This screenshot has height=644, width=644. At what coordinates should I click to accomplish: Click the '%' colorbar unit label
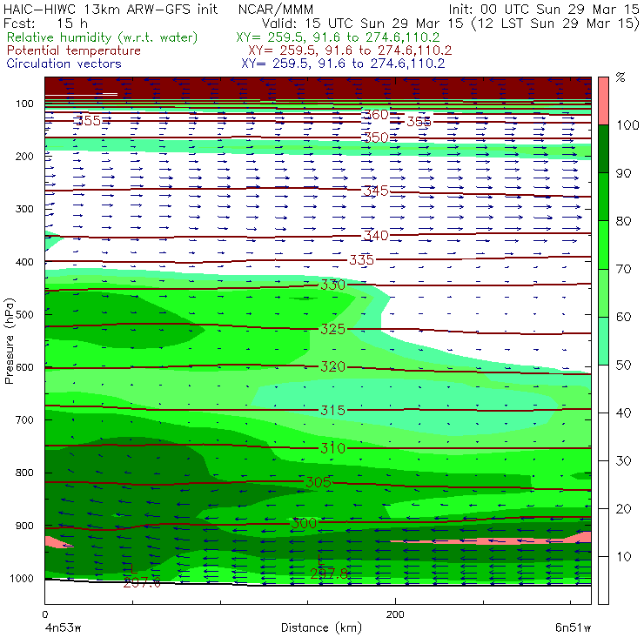click(621, 77)
